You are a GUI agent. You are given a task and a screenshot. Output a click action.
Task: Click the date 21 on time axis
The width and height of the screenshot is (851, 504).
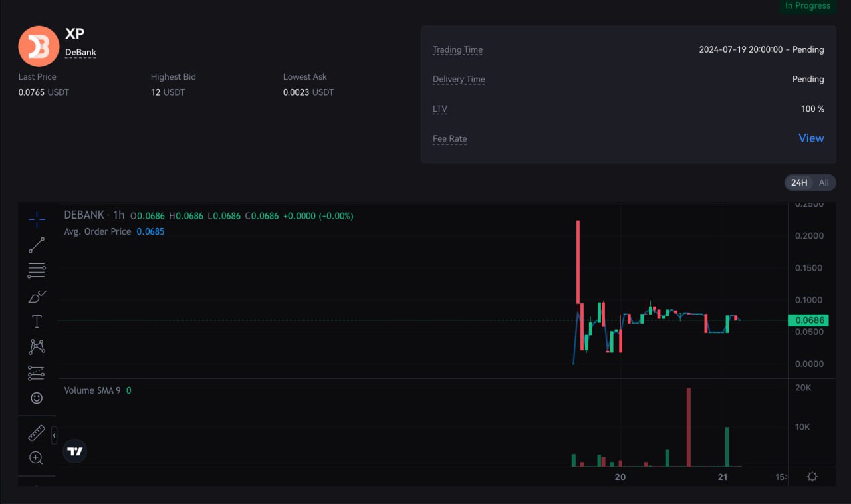click(x=723, y=477)
